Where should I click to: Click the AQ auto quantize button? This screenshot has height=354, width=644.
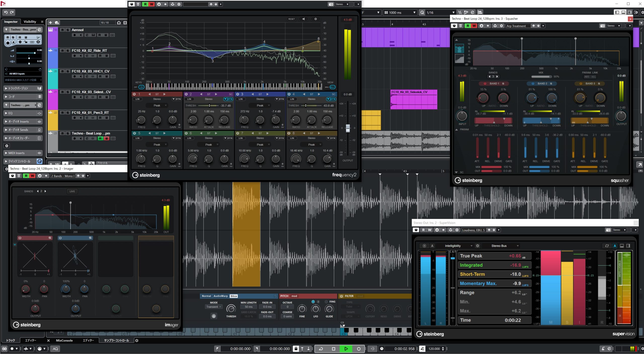coord(55,349)
